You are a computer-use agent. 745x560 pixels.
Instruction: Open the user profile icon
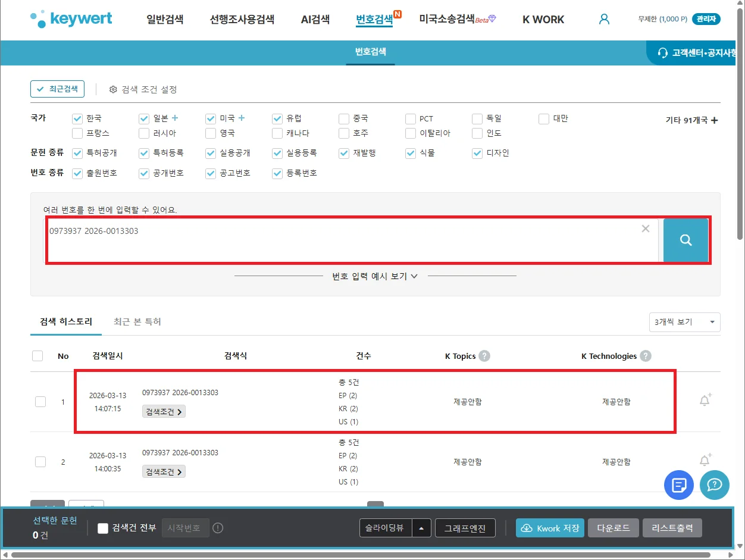pos(604,19)
